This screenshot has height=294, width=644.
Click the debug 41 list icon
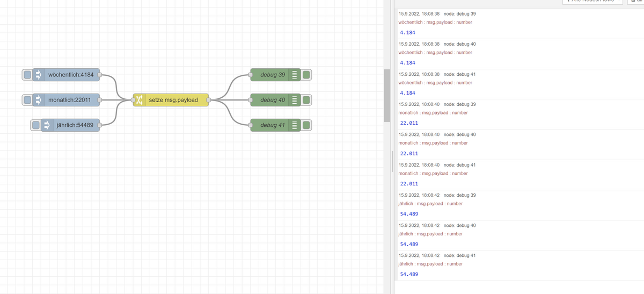pyautogui.click(x=294, y=125)
